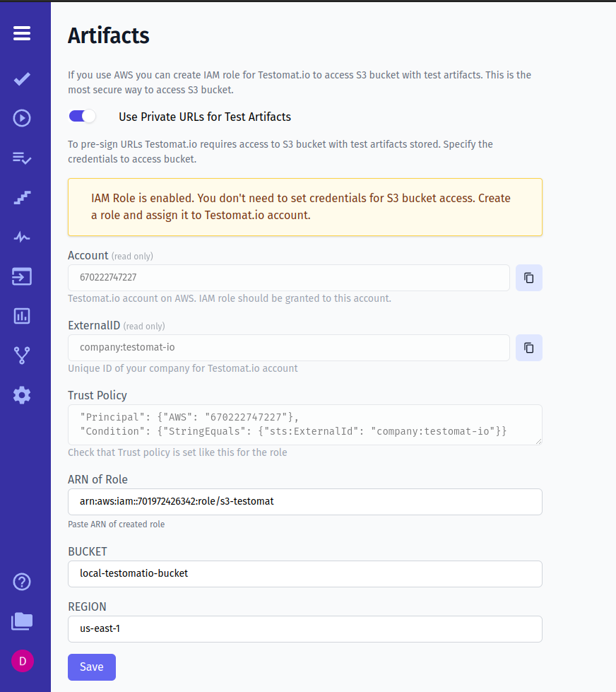Open the Tests checkmark icon in sidebar

pos(22,79)
